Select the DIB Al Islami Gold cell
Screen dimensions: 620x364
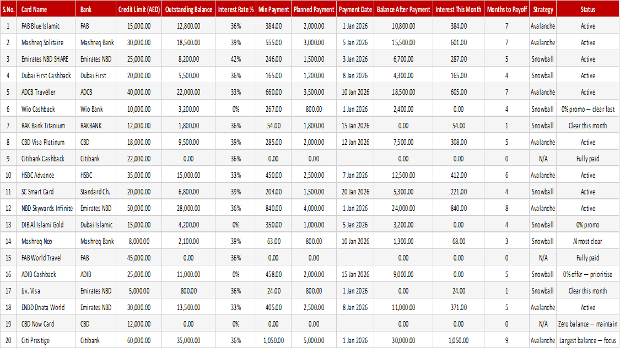tap(46, 225)
